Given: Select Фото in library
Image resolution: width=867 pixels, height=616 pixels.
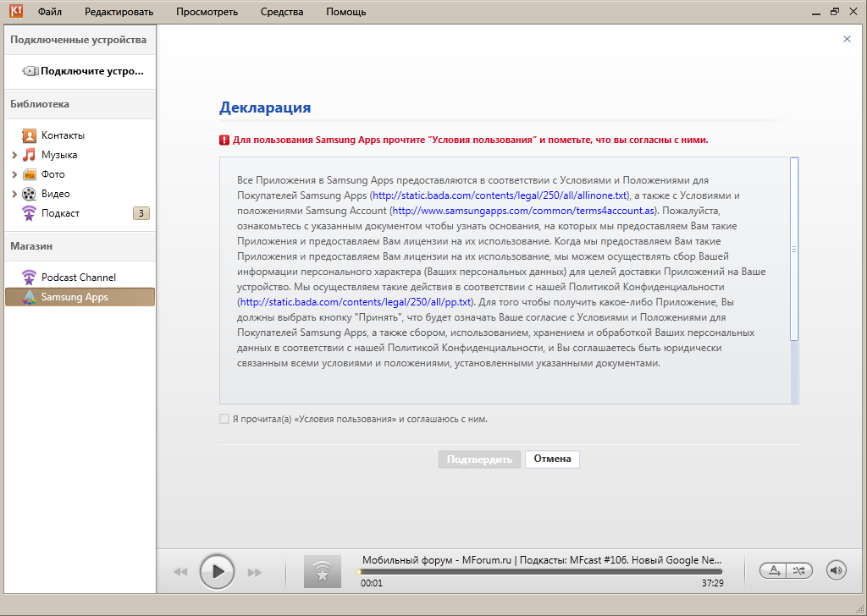Looking at the screenshot, I should [53, 174].
